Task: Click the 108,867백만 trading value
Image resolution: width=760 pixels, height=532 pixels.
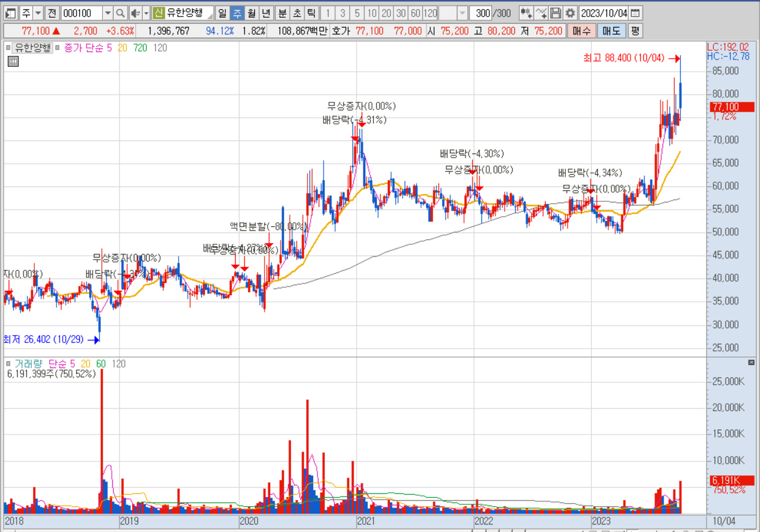Action: click(x=302, y=31)
